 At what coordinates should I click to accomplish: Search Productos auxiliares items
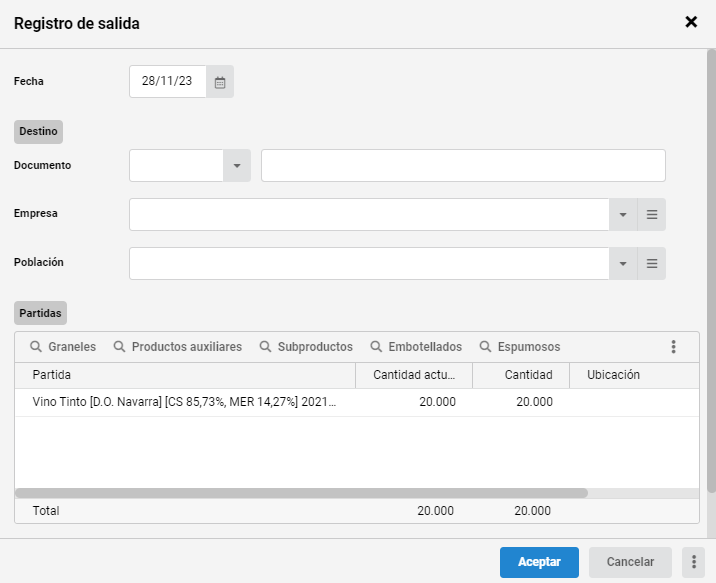point(178,347)
